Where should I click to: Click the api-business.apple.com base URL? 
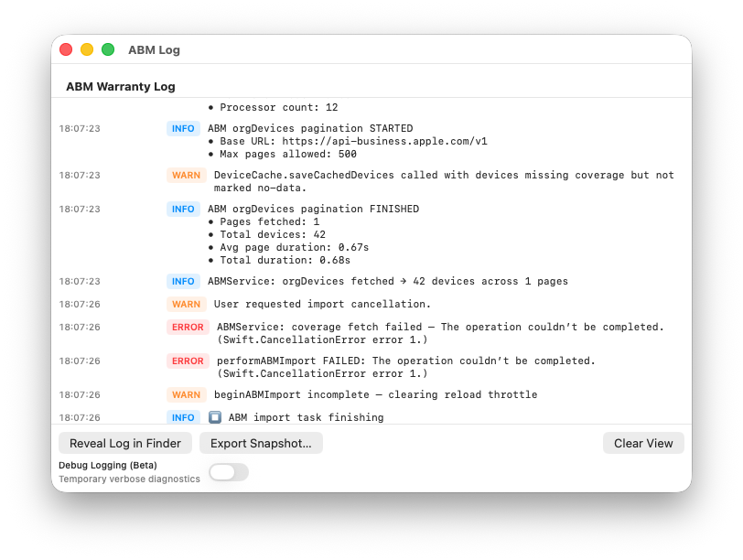(348, 141)
